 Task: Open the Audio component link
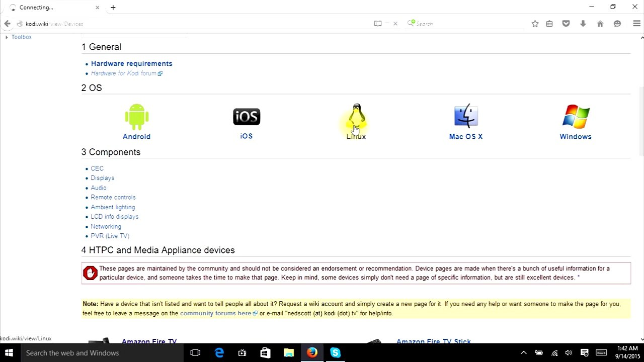[x=99, y=188]
